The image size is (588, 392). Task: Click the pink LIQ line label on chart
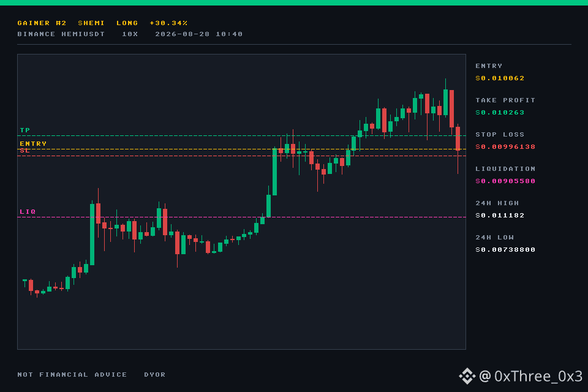click(28, 211)
